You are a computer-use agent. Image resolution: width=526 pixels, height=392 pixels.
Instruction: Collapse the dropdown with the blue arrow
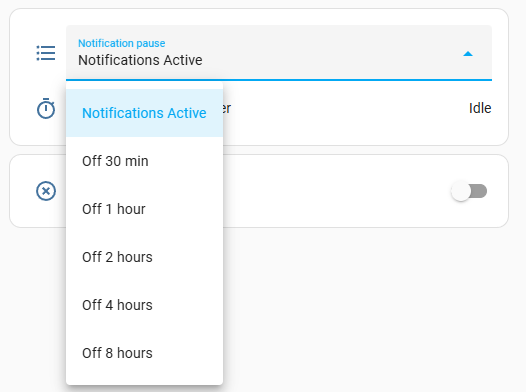[x=468, y=54]
